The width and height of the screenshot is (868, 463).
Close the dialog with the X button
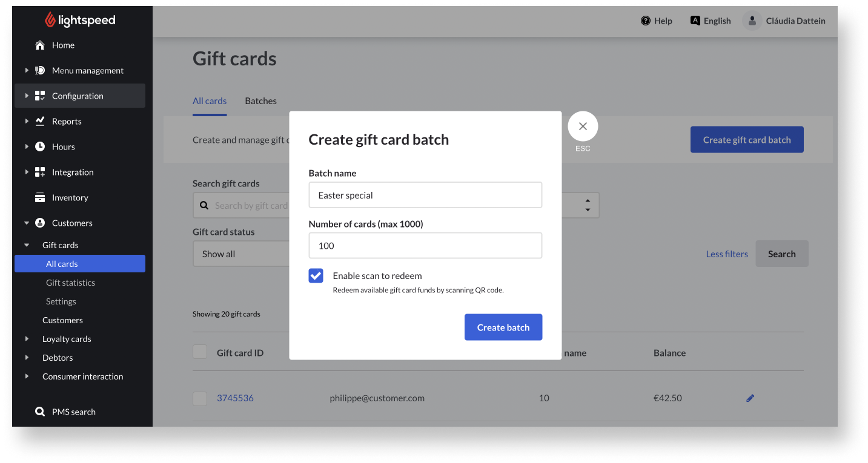click(x=583, y=126)
